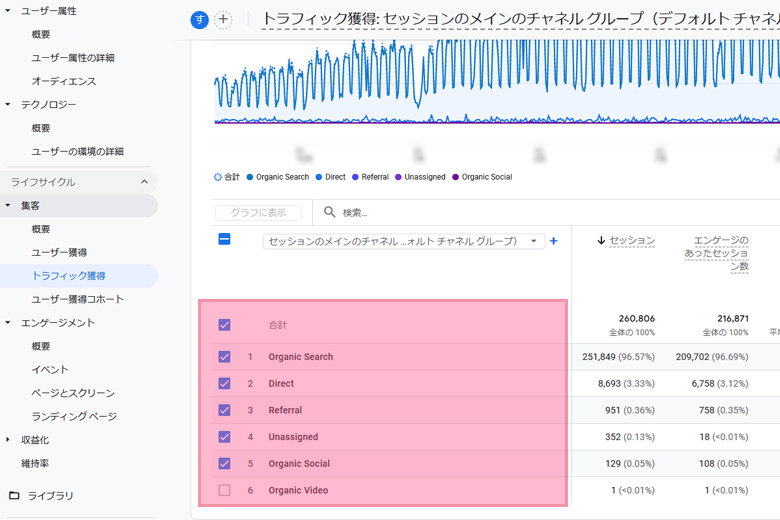Collapse the ユーザー属性 tree arrow

(x=7, y=10)
